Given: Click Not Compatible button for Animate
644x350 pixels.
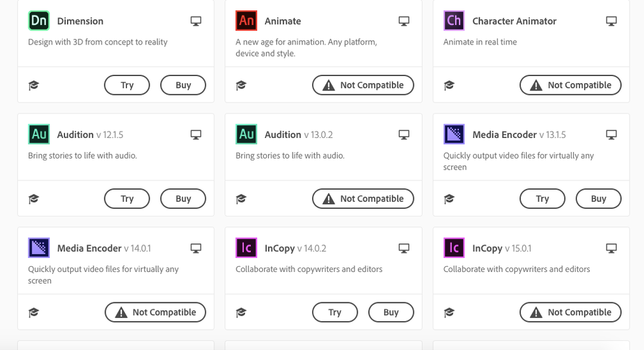Looking at the screenshot, I should click(x=363, y=85).
